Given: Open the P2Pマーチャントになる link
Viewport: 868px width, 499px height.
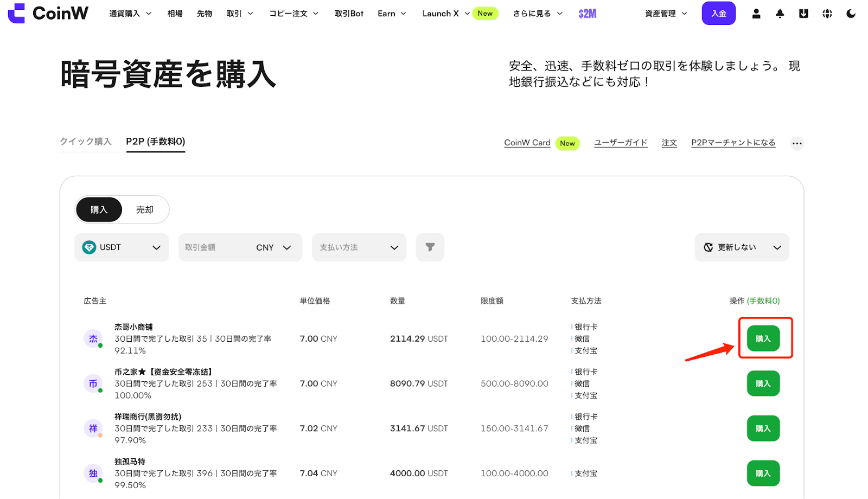Looking at the screenshot, I should click(733, 143).
